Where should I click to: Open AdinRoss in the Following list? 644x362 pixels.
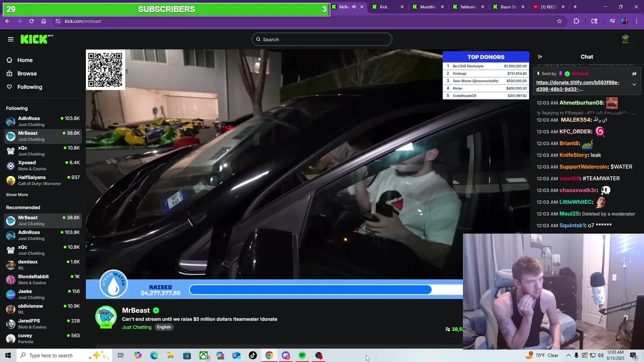click(x=43, y=121)
